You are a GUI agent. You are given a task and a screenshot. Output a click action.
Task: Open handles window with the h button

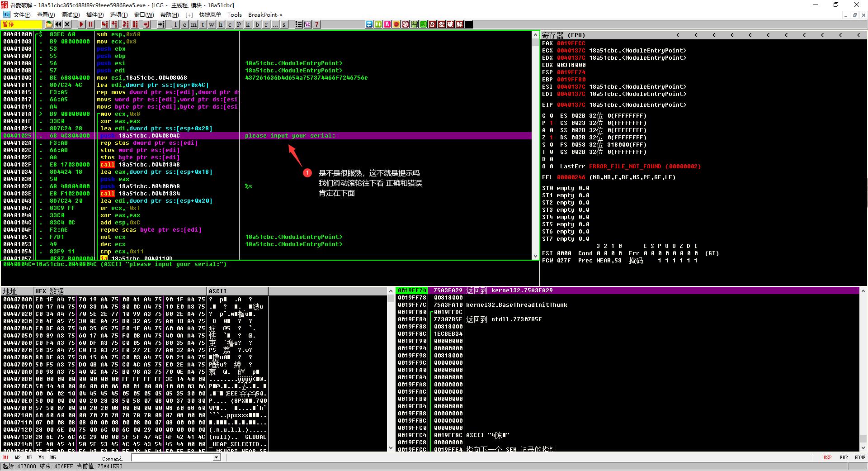[x=221, y=24]
